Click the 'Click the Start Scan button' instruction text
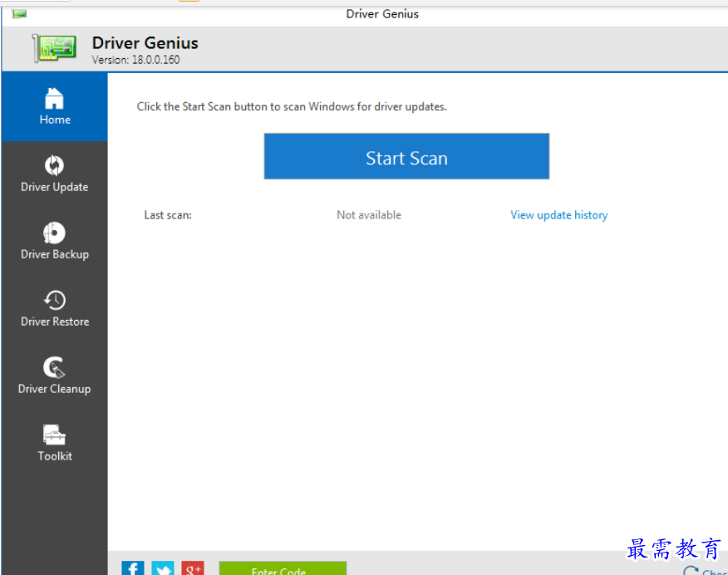The width and height of the screenshot is (728, 575). click(x=292, y=106)
